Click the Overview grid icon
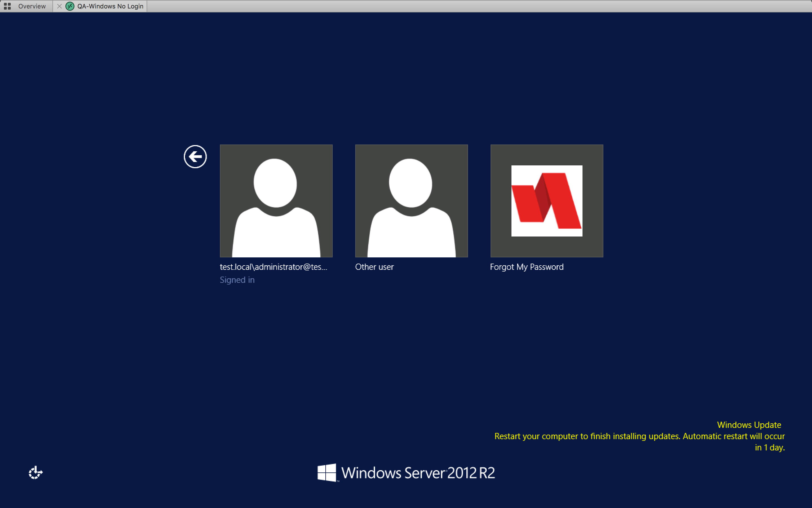This screenshot has height=508, width=812. (7, 6)
